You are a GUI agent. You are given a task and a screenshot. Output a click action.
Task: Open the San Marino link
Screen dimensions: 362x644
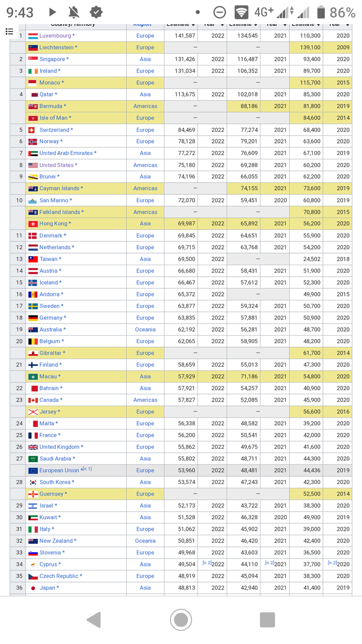tap(55, 200)
